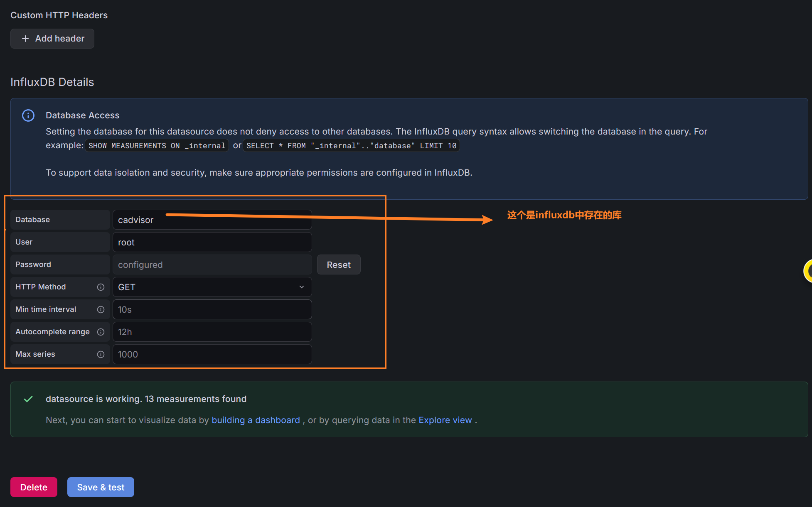Delete this datasource
This screenshot has width=812, height=507.
click(34, 487)
